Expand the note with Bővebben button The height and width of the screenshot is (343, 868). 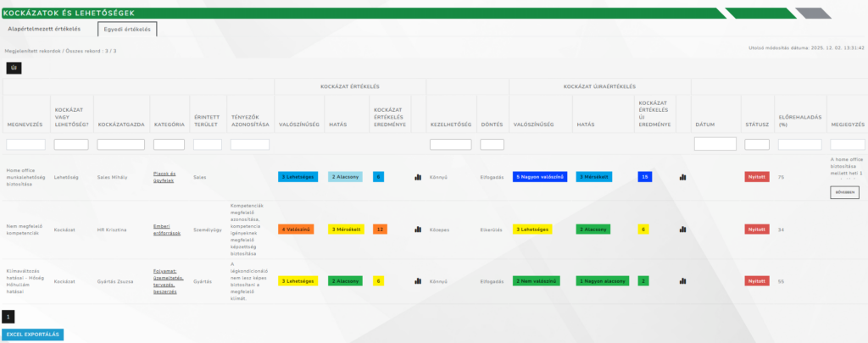coord(844,192)
